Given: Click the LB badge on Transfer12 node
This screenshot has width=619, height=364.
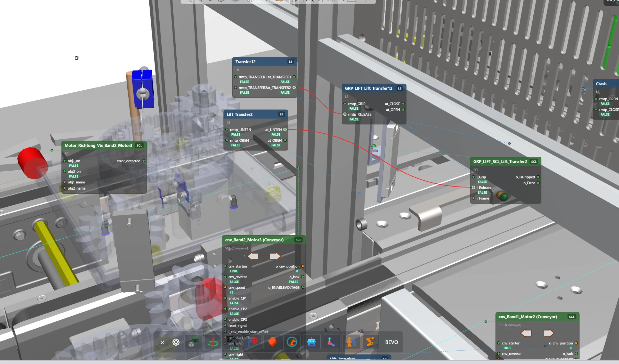Looking at the screenshot, I should (291, 62).
